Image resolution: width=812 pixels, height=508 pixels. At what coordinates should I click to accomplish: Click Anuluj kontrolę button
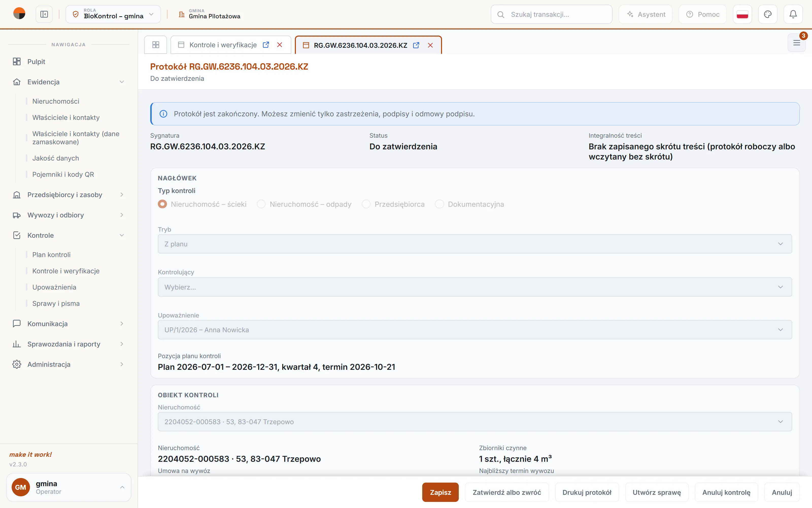coord(726,492)
